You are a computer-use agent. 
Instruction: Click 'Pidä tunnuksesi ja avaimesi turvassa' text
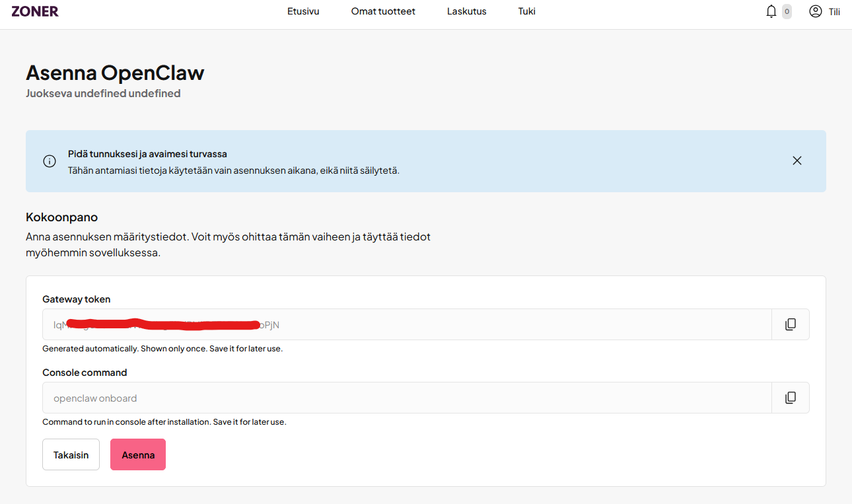tap(147, 154)
